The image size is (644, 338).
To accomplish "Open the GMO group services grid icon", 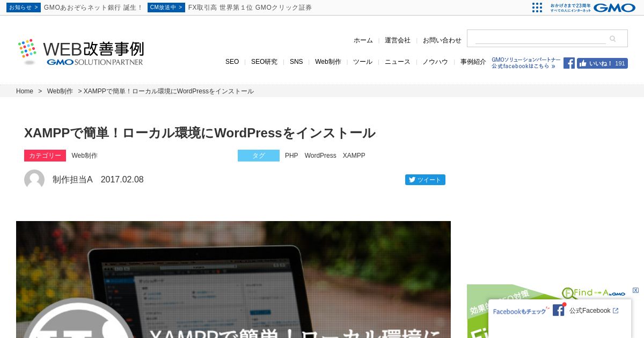I will coord(537,8).
